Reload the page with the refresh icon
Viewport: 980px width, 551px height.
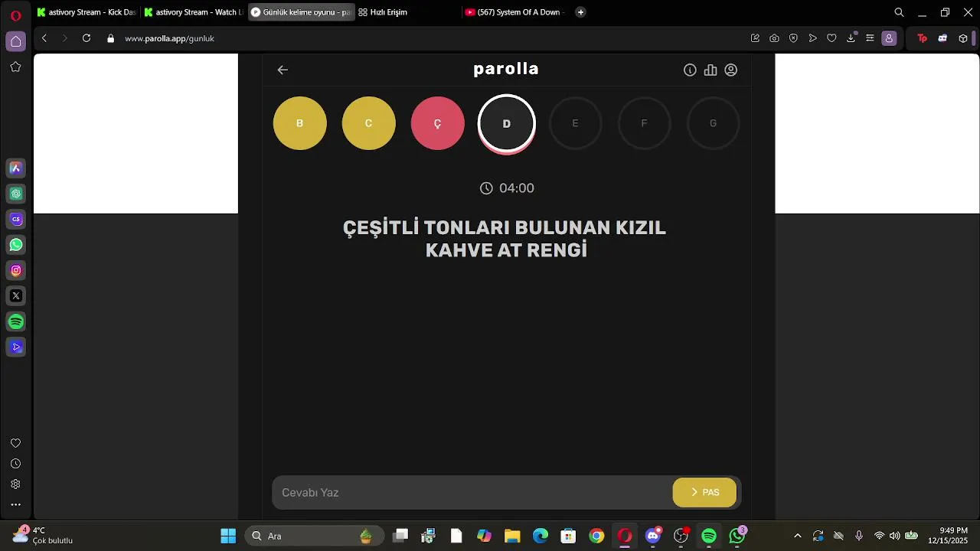(x=87, y=38)
